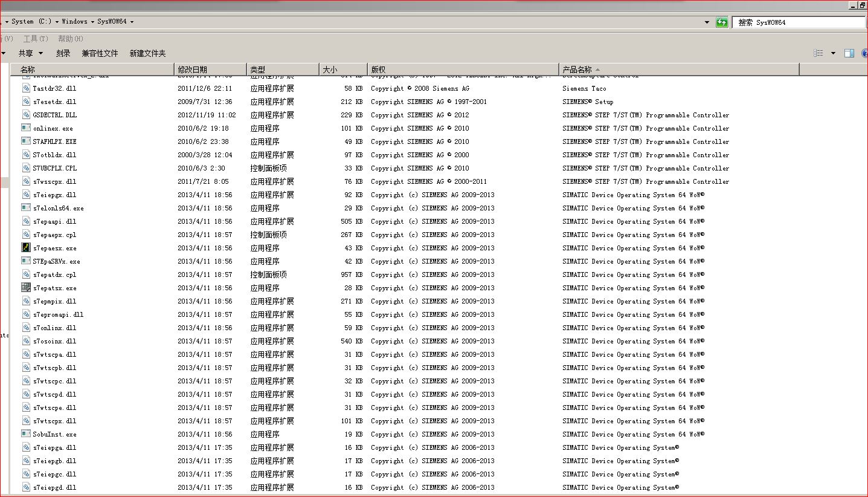Expand the System (C:) breadcrumb dropdown arrow

pos(57,22)
